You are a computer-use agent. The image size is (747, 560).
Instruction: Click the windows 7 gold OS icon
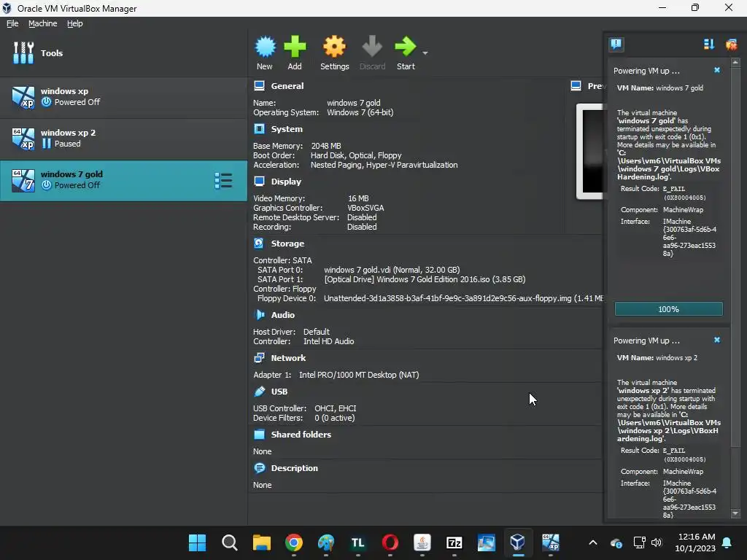point(23,181)
